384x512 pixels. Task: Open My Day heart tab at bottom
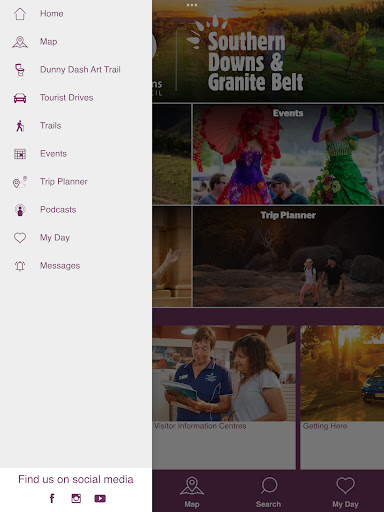pos(345,491)
